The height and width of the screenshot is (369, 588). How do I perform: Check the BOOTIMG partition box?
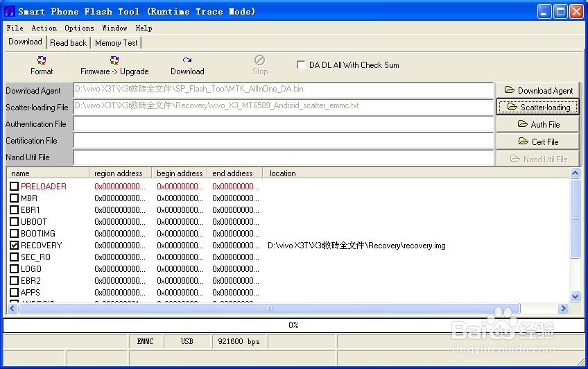[x=15, y=233]
